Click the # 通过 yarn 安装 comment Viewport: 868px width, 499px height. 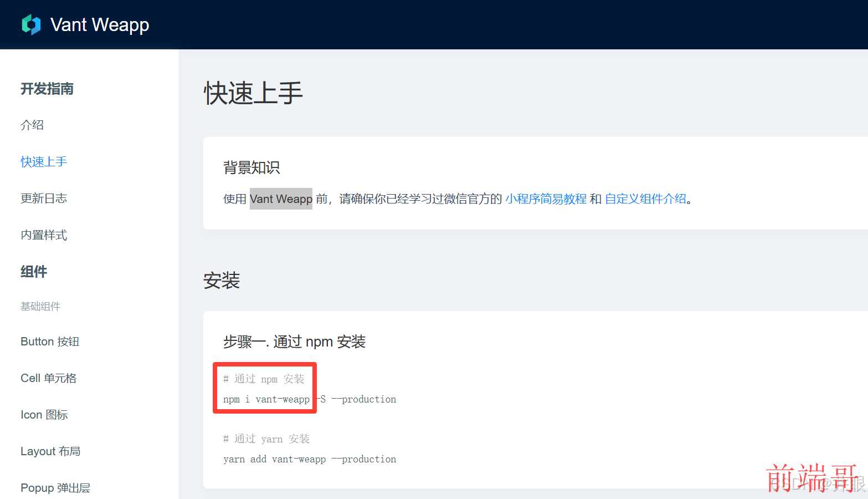[266, 439]
